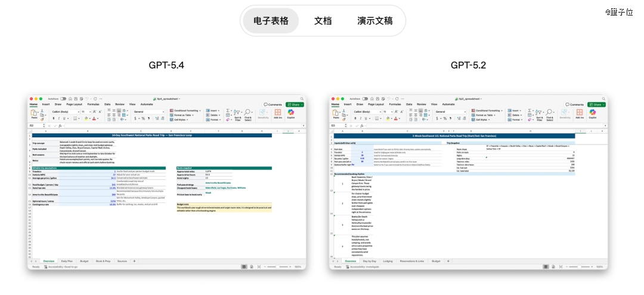Select the Daily Plan sheet tab

(x=67, y=261)
